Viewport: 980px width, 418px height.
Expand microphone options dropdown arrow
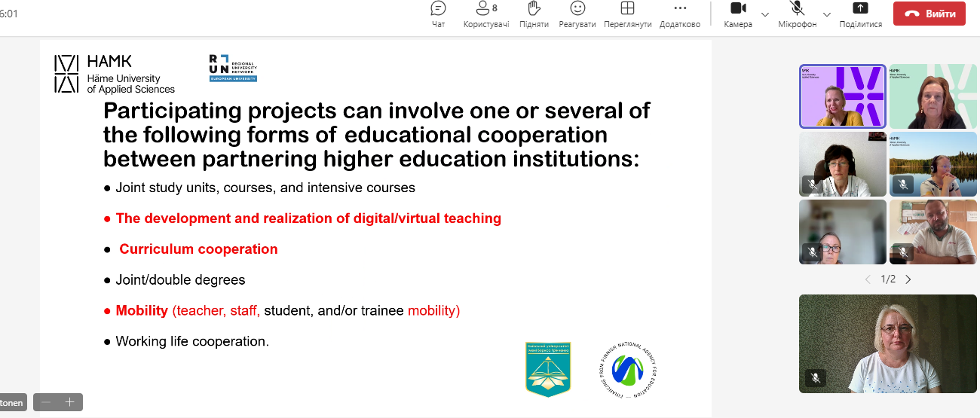point(826,14)
